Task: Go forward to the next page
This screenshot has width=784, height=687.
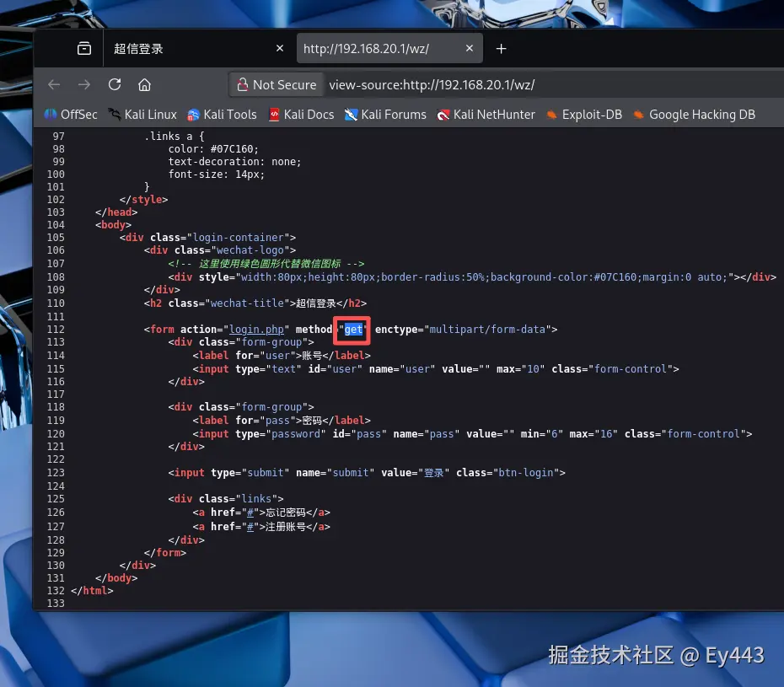Action: (x=84, y=84)
